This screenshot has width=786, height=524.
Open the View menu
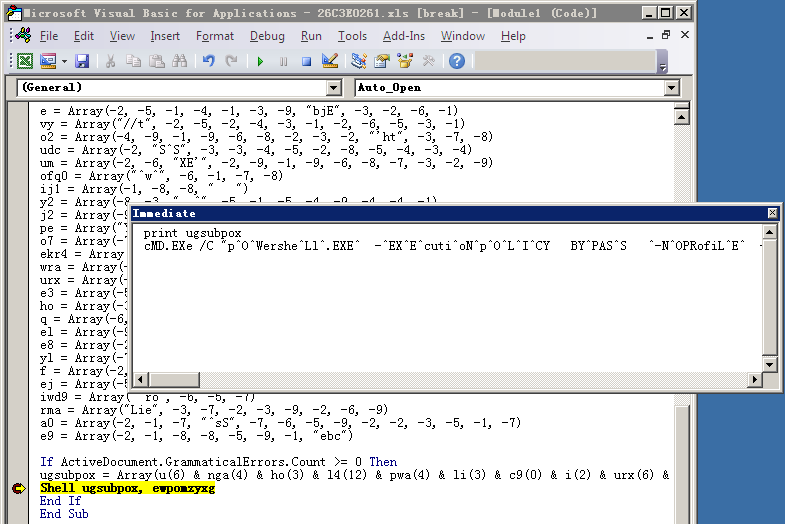point(122,36)
